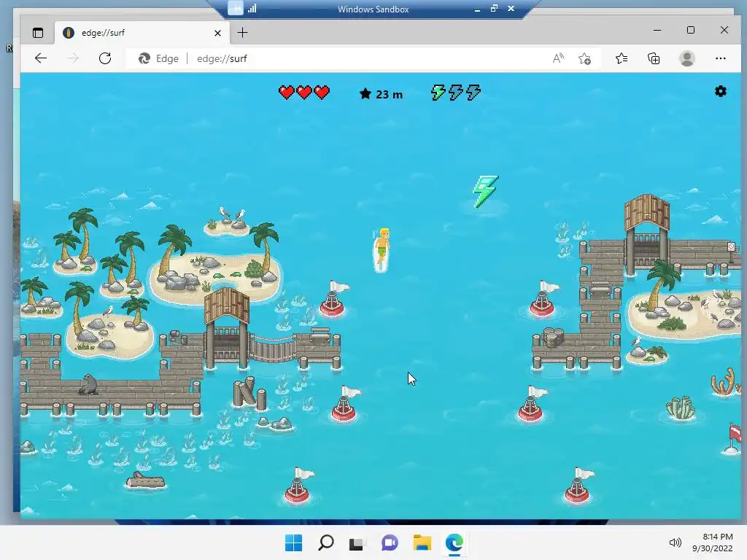747x560 pixels.
Task: Click the Sandbox connection bar pin icon
Action: [x=235, y=8]
